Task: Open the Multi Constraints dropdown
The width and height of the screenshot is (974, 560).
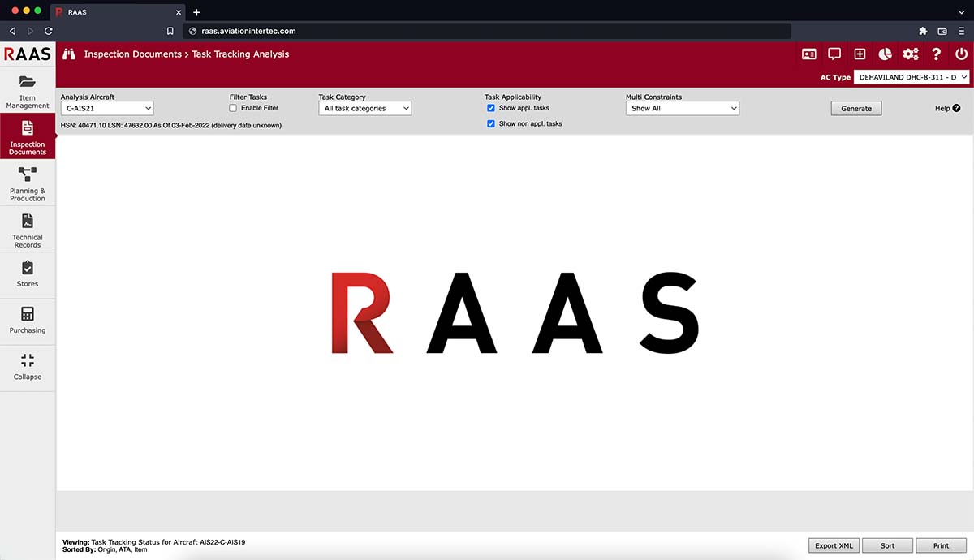Action: [x=683, y=108]
